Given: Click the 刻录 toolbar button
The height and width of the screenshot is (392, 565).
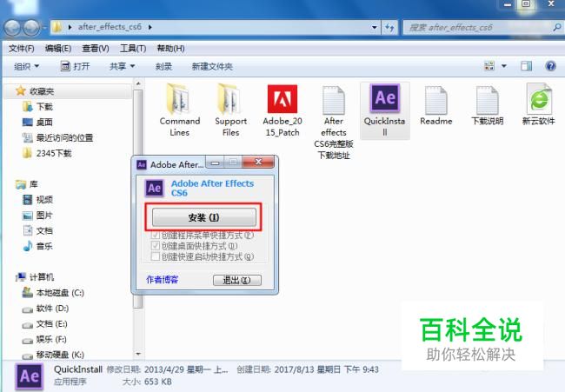Looking at the screenshot, I should point(164,66).
